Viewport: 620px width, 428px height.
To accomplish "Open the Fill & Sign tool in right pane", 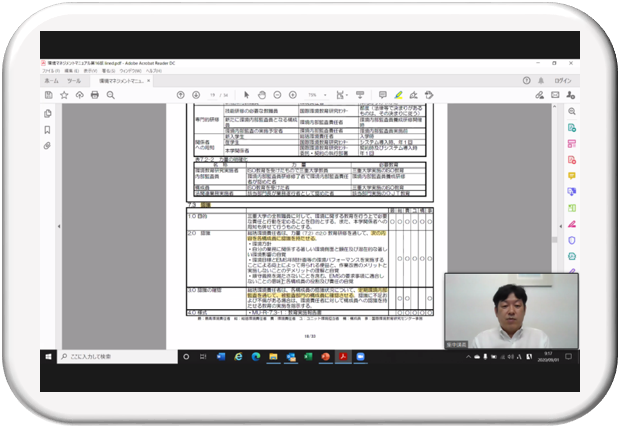I will pos(571,222).
